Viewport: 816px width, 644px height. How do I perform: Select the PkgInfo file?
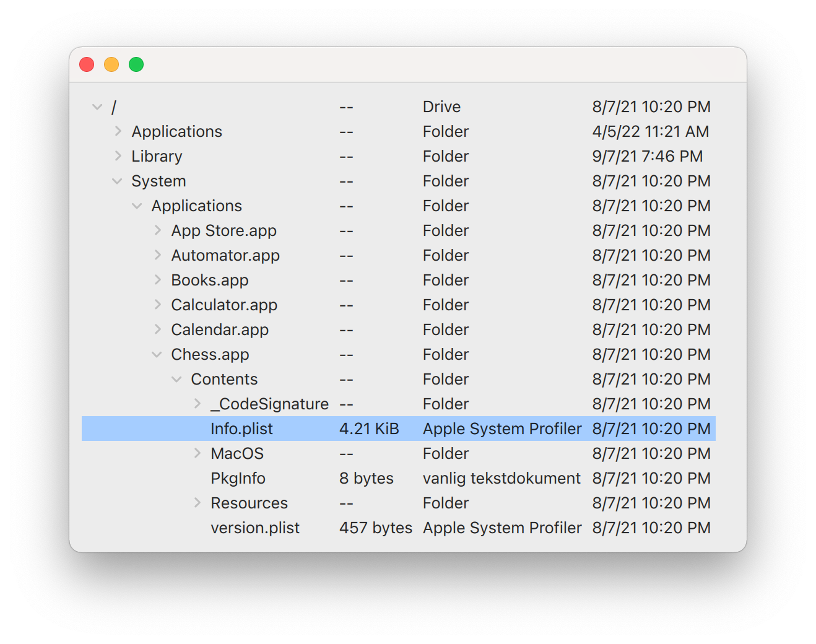(x=238, y=478)
